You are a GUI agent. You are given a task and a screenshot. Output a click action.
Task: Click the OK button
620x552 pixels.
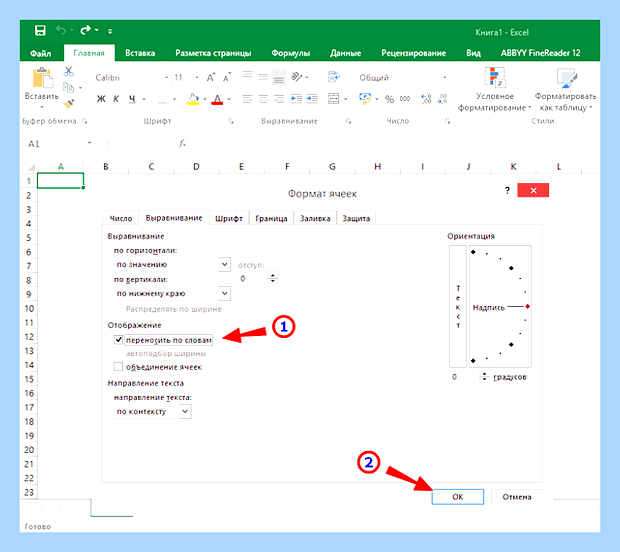pyautogui.click(x=457, y=497)
